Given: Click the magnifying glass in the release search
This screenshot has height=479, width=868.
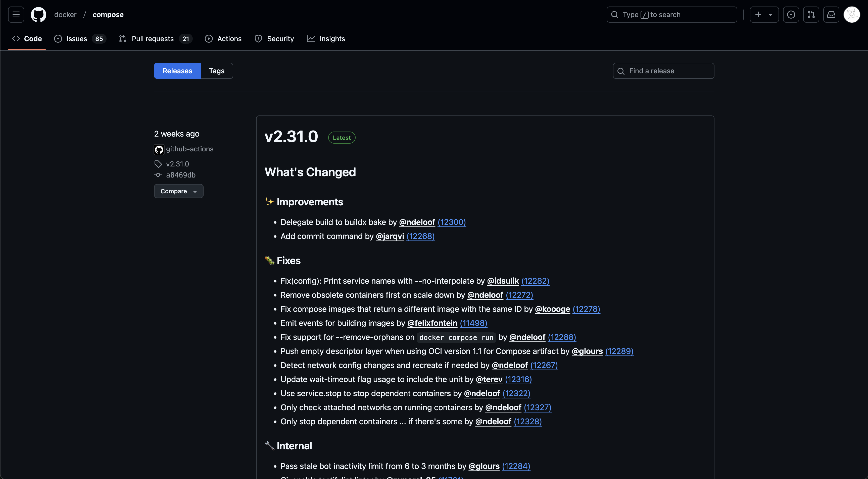Looking at the screenshot, I should 621,71.
